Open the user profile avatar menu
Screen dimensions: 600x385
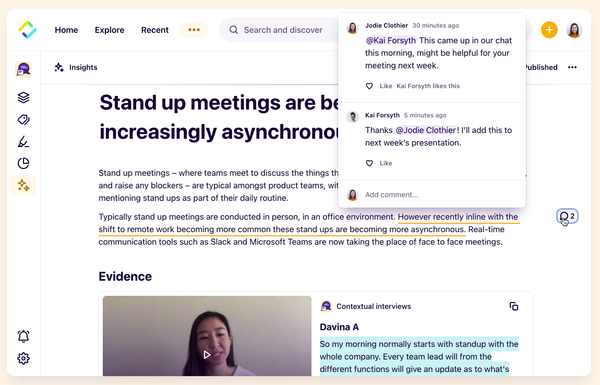[574, 30]
